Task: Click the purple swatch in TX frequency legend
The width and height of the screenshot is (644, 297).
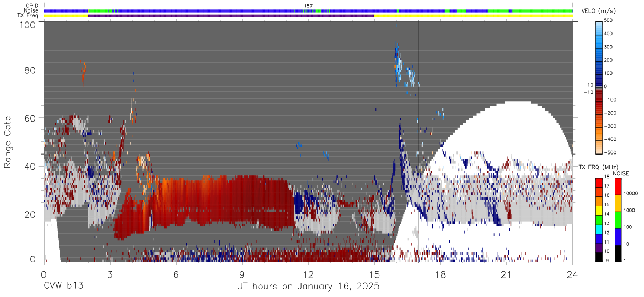Action: coord(598,247)
